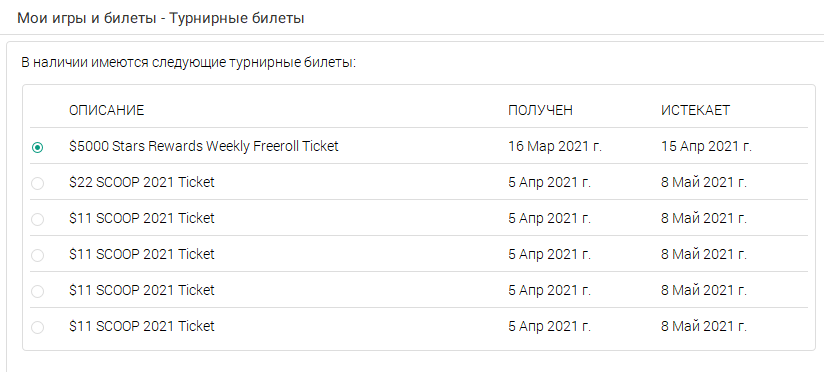Viewport: 824px width, 372px height.
Task: Click the last row's 8 Май 2021 expiry date
Action: click(x=704, y=326)
